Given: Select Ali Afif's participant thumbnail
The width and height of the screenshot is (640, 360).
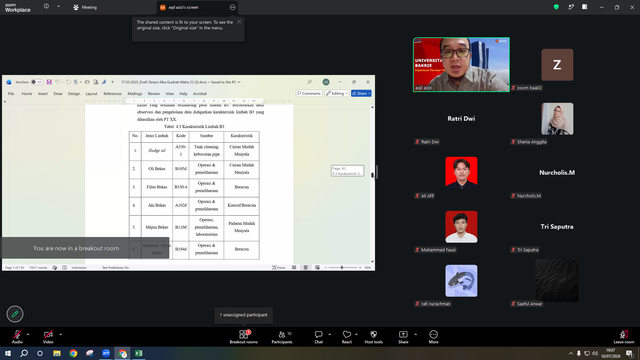Looking at the screenshot, I should [461, 173].
